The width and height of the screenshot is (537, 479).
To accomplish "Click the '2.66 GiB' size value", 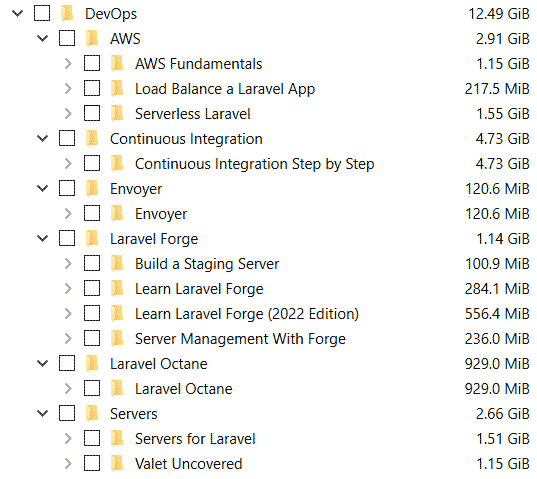I will click(x=502, y=414).
